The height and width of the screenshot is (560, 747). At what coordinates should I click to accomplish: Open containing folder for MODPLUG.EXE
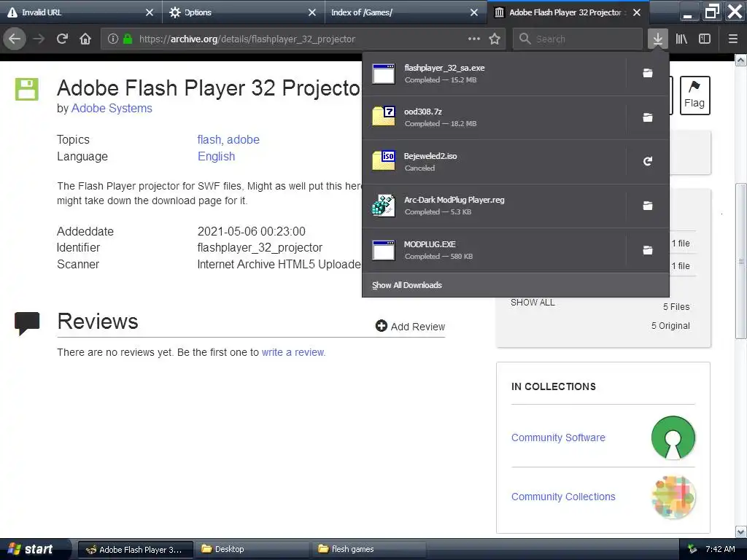pos(648,250)
